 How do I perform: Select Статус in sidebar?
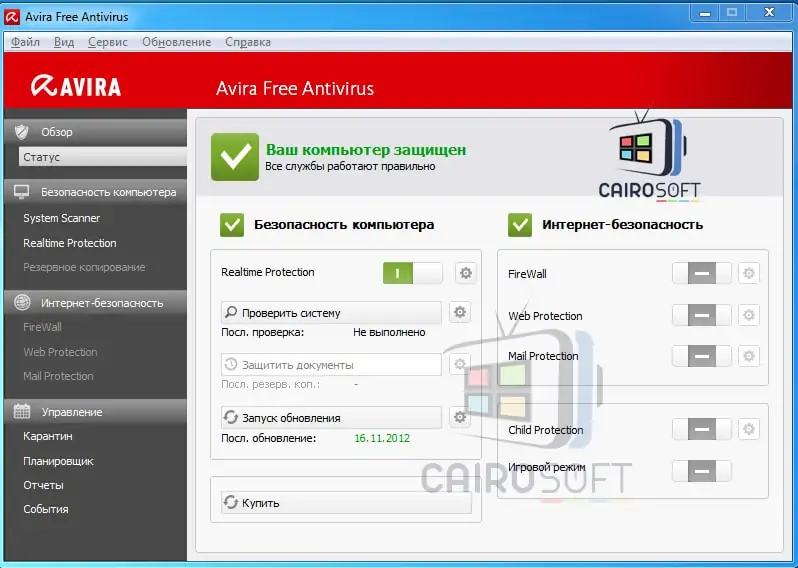[103, 157]
